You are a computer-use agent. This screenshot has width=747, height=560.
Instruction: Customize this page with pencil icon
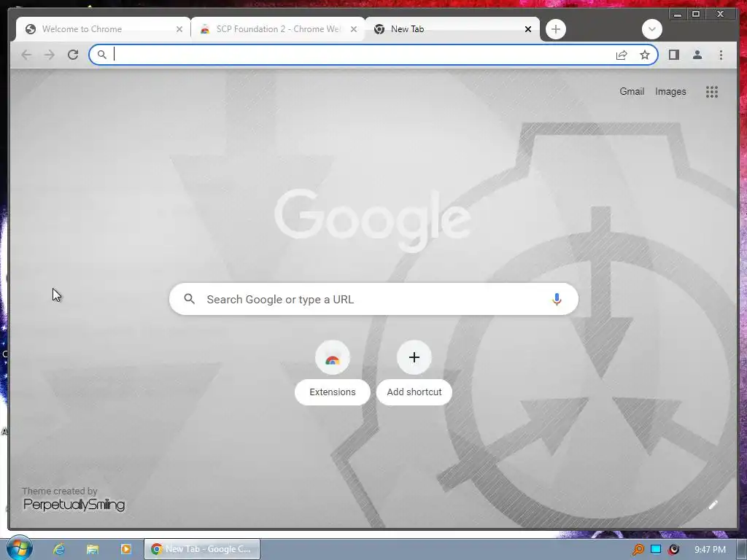click(713, 505)
